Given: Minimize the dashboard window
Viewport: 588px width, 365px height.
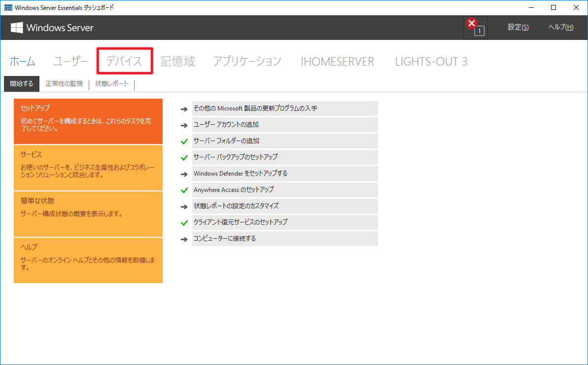Looking at the screenshot, I should (x=531, y=7).
